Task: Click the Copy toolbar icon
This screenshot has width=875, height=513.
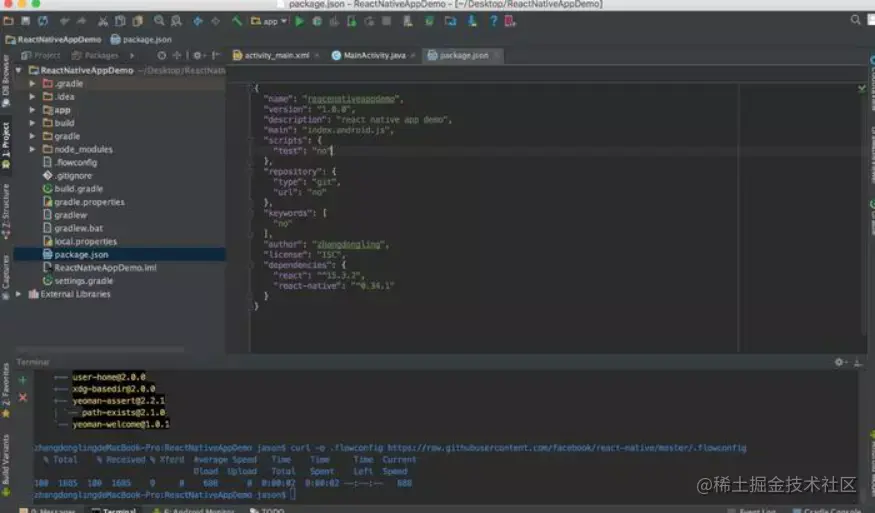Action: pos(120,21)
